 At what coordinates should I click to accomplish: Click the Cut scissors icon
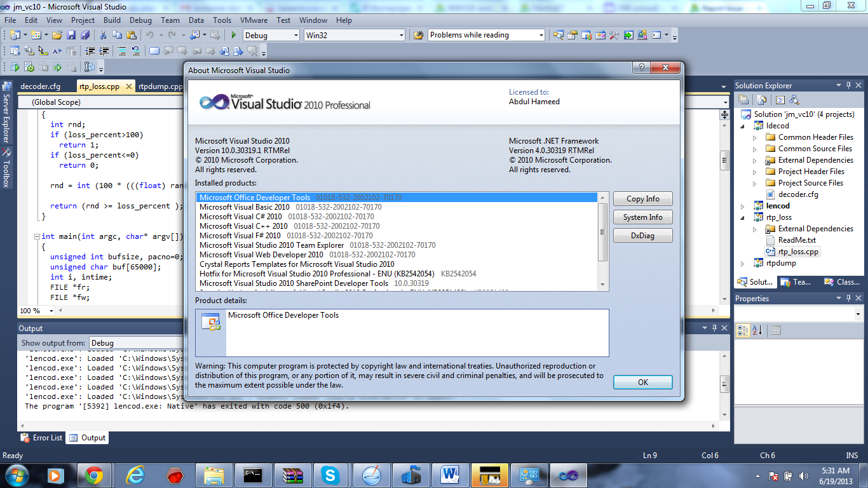104,35
